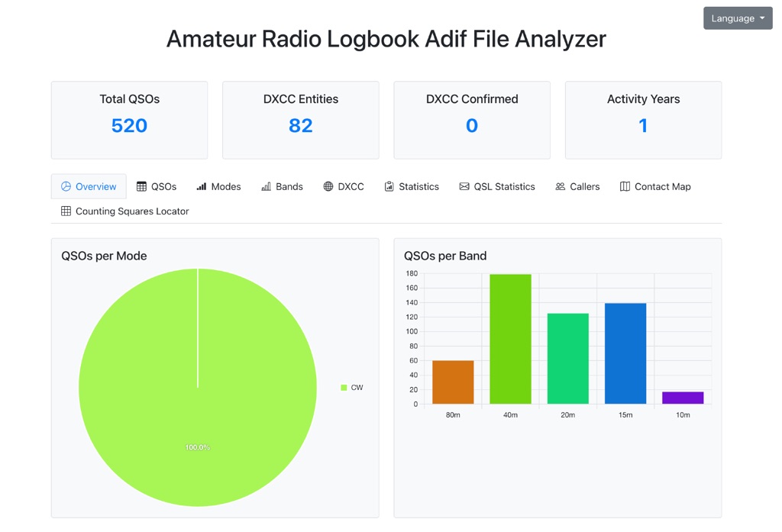
Task: Click the grid icon beside Counting Squares Locator
Action: pyautogui.click(x=66, y=211)
